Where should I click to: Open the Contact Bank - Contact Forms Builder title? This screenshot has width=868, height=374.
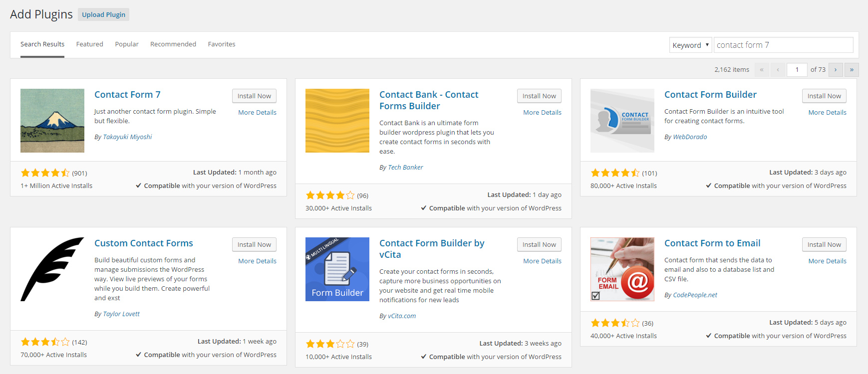pyautogui.click(x=428, y=100)
